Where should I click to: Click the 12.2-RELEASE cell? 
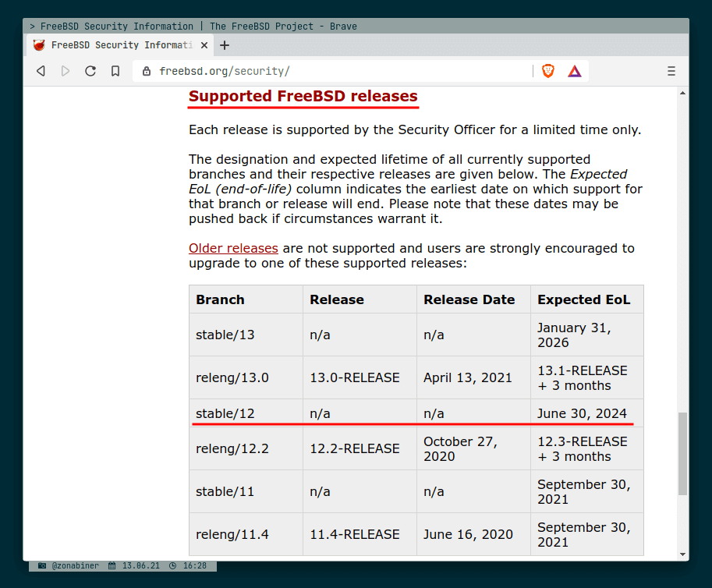coord(360,448)
